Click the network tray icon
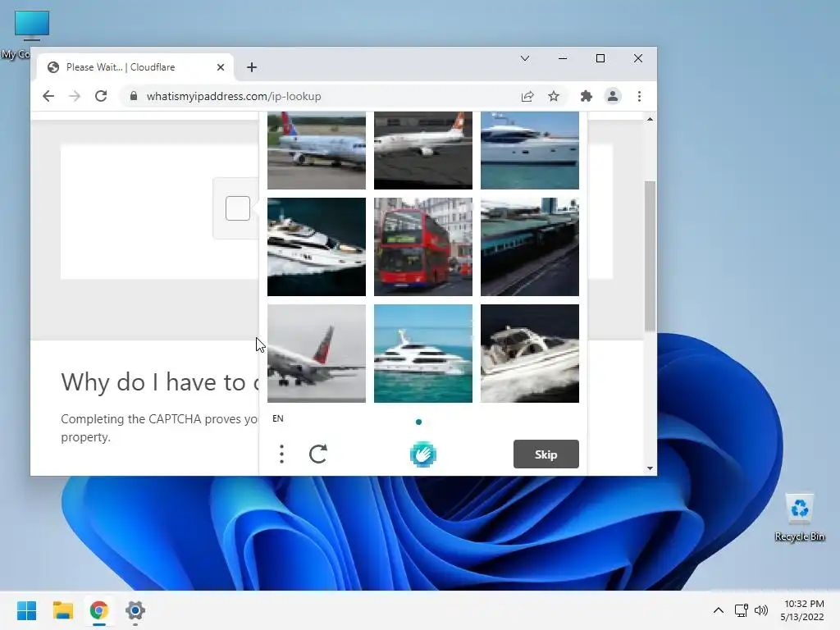Image resolution: width=840 pixels, height=630 pixels. coord(742,610)
